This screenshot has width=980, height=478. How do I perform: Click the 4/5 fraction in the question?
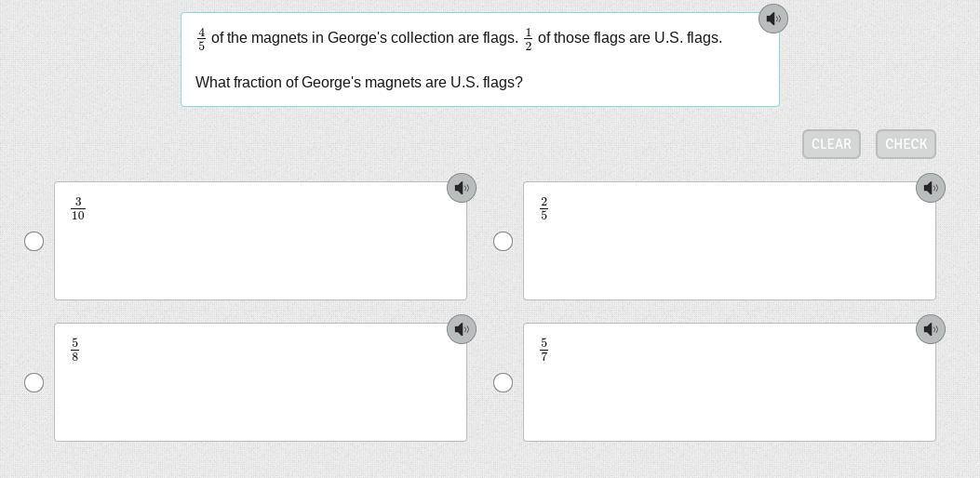(x=201, y=39)
